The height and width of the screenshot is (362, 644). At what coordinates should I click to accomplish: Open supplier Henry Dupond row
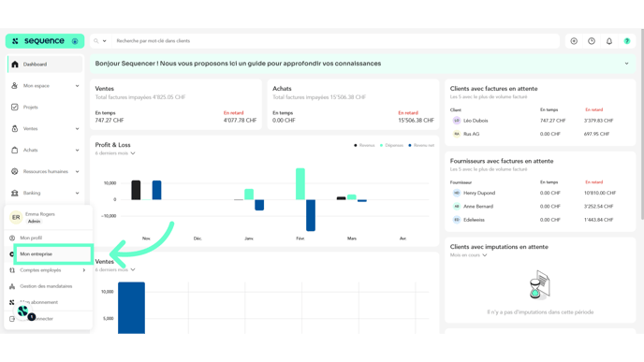point(540,193)
